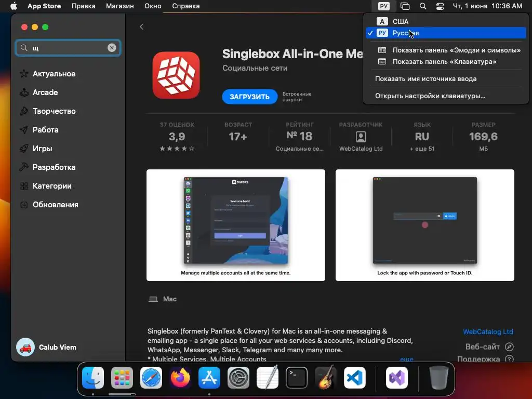Image resolution: width=532 pixels, height=399 pixels.
Task: Click the RU language info
Action: (x=422, y=137)
